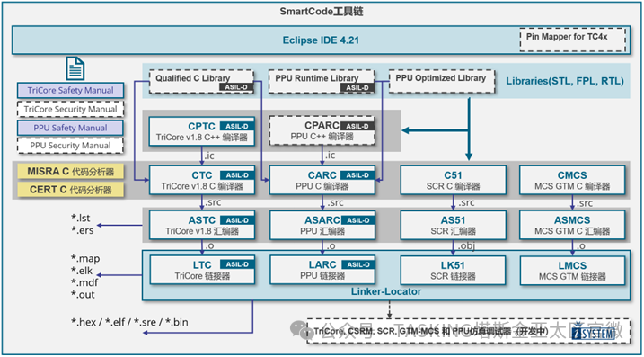644x357 pixels.
Task: Click the document icon above the Safety Manual
Action: click(x=75, y=68)
